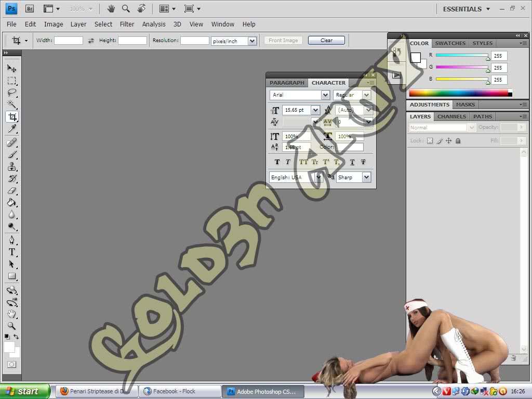The width and height of the screenshot is (532, 399).
Task: Select the Rectangular Marquee tool
Action: tap(12, 81)
